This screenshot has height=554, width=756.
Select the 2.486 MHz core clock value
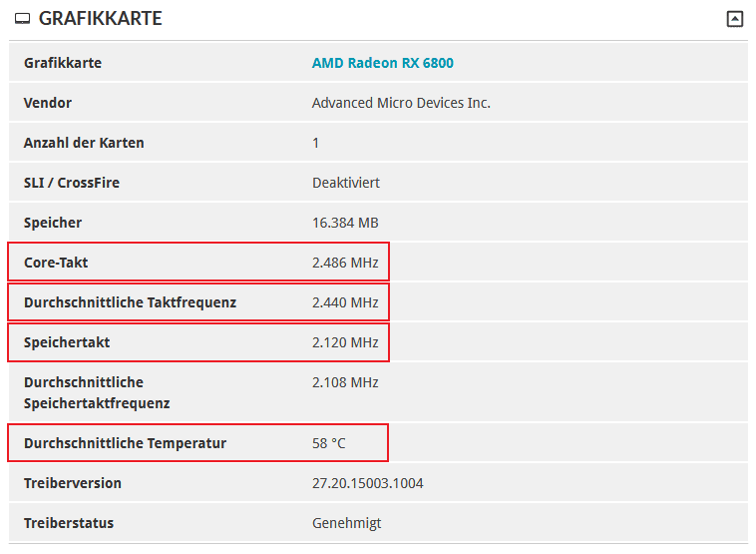(345, 263)
